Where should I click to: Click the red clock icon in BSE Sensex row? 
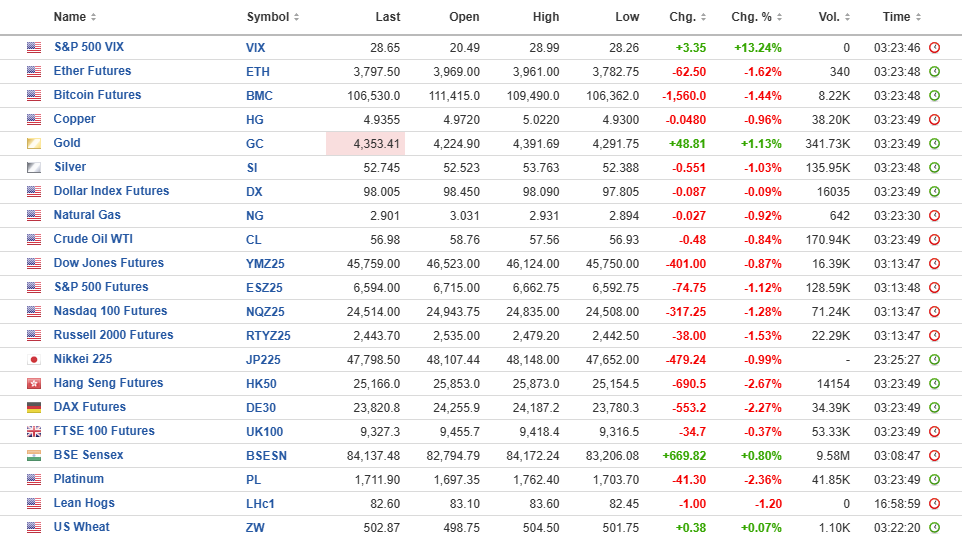point(934,455)
